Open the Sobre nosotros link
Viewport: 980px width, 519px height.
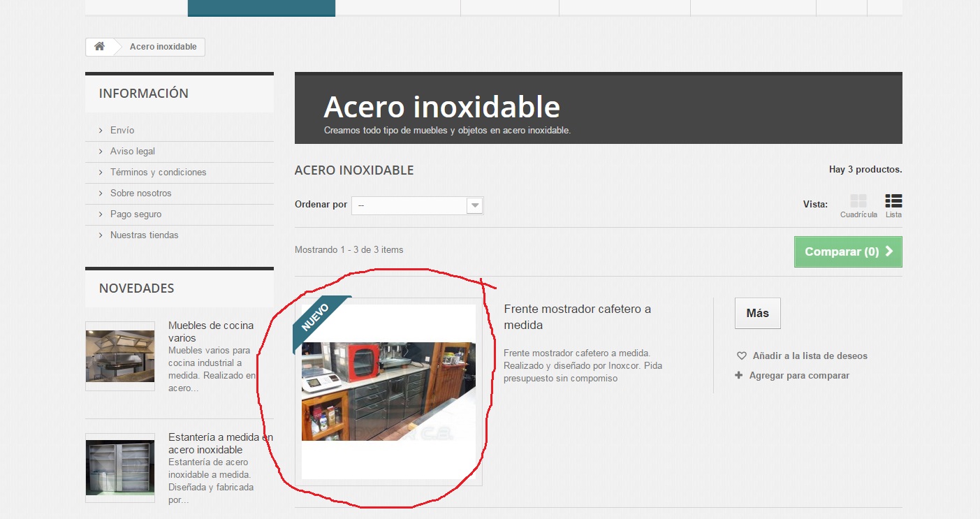[140, 193]
